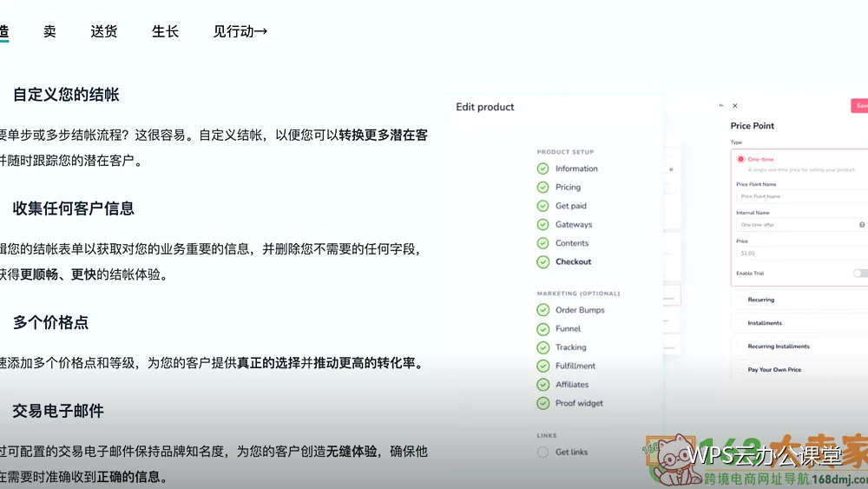Image resolution: width=868 pixels, height=489 pixels.
Task: Open the Checkout step
Action: click(x=573, y=262)
